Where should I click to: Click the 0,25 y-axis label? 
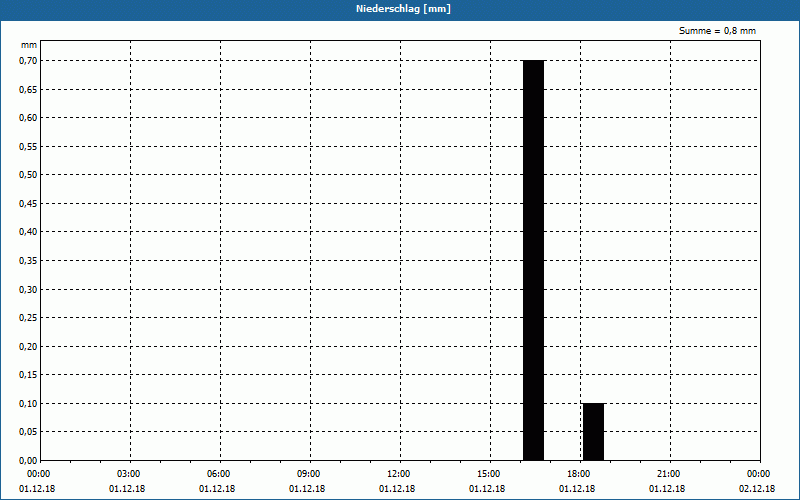tap(27, 318)
